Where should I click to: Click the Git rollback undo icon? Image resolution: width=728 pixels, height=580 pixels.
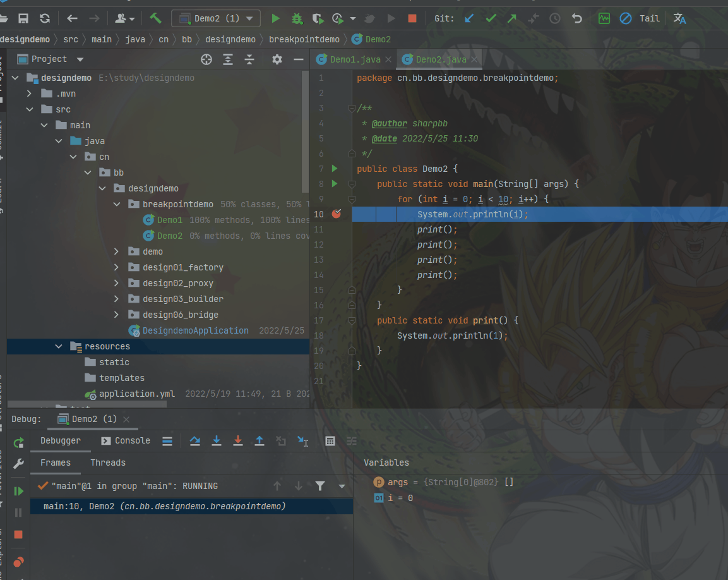click(x=576, y=18)
